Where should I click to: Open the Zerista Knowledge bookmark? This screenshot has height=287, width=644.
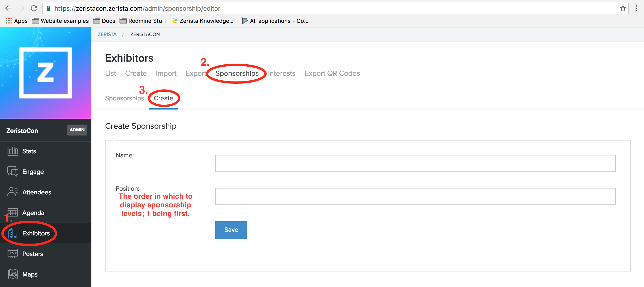click(202, 21)
